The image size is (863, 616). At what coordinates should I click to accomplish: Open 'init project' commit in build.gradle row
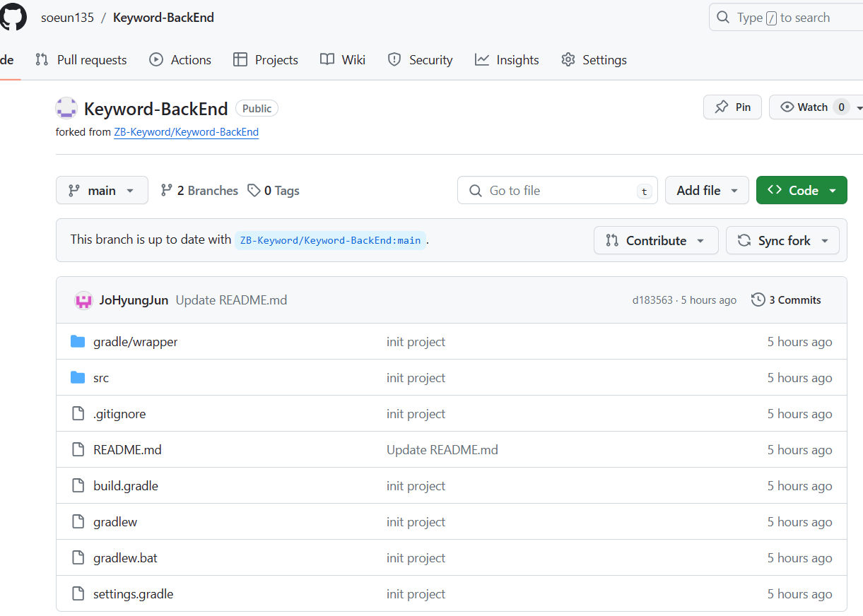tap(416, 486)
